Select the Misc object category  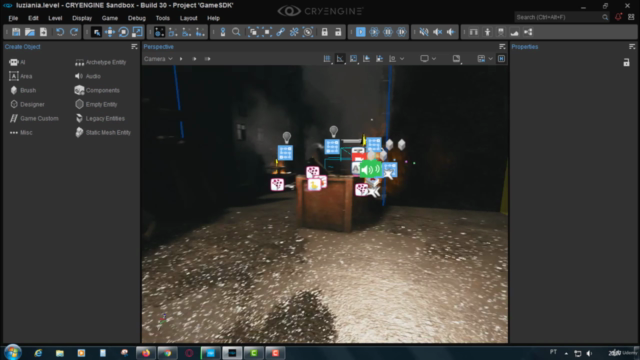pos(20,132)
